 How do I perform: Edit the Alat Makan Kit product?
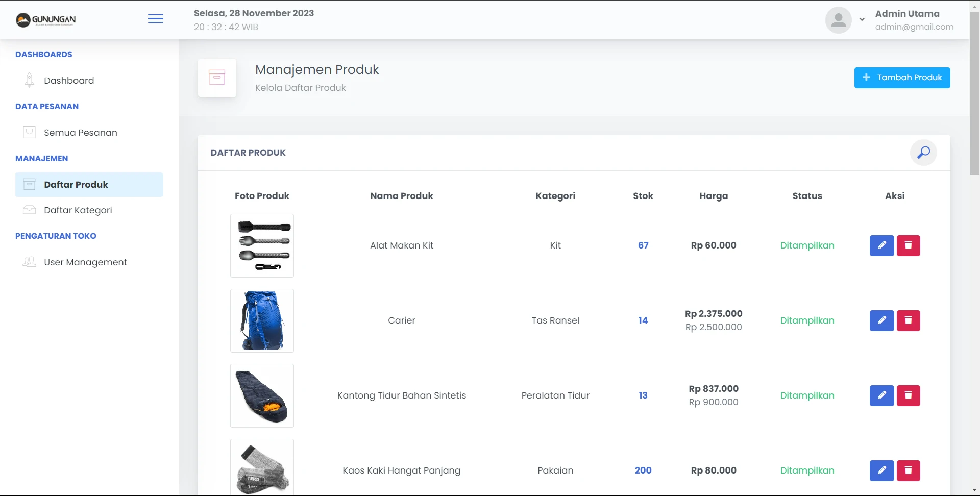click(881, 245)
